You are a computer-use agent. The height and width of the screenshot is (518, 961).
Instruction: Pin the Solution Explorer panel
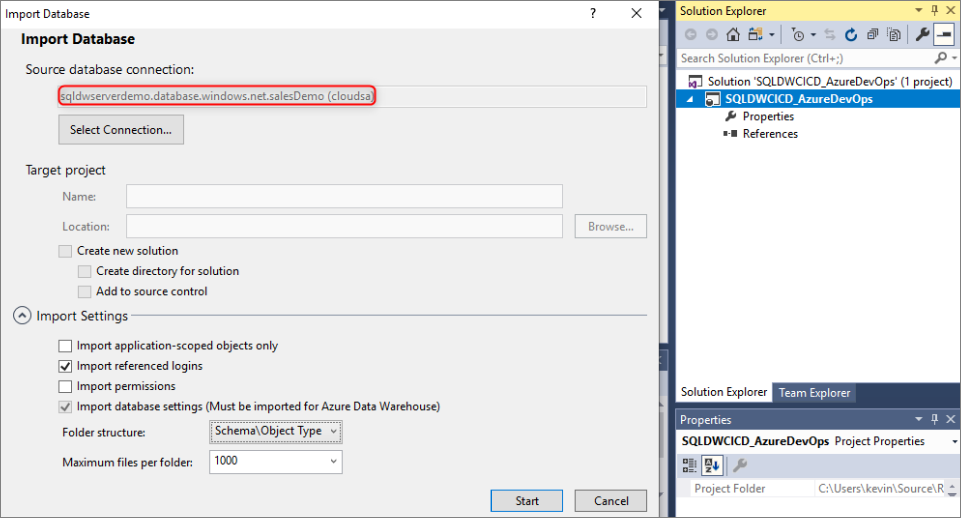click(x=935, y=10)
